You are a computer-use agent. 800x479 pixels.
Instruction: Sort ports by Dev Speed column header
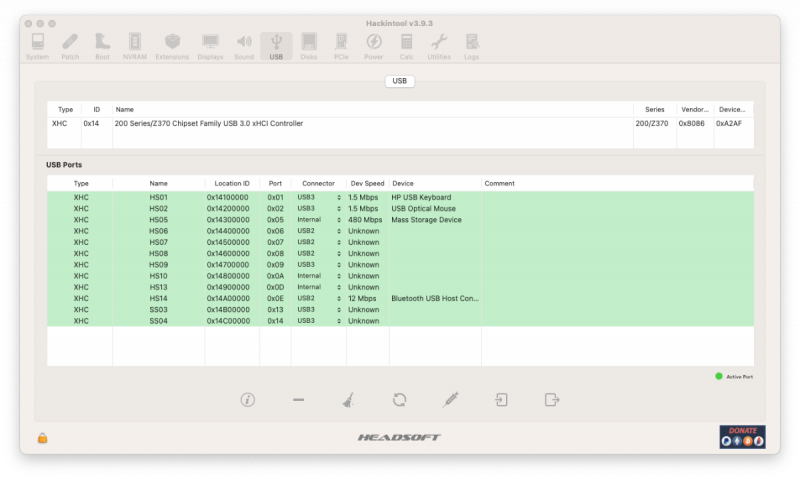point(367,184)
